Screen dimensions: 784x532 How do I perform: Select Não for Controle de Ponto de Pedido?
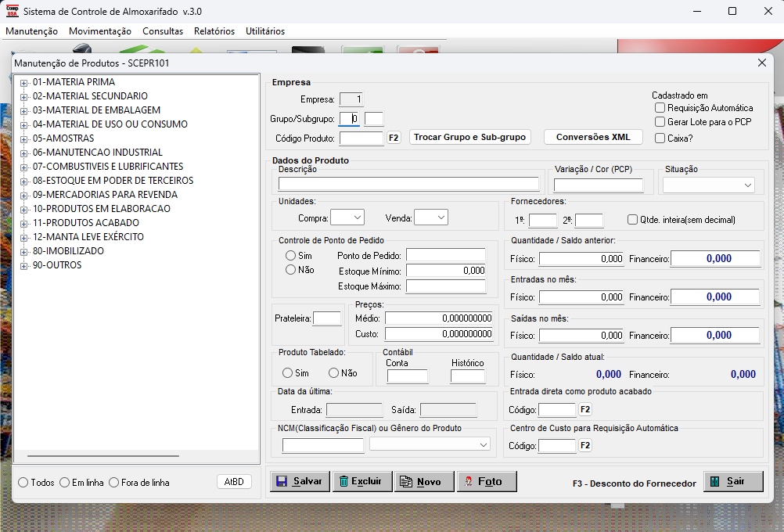tap(290, 270)
